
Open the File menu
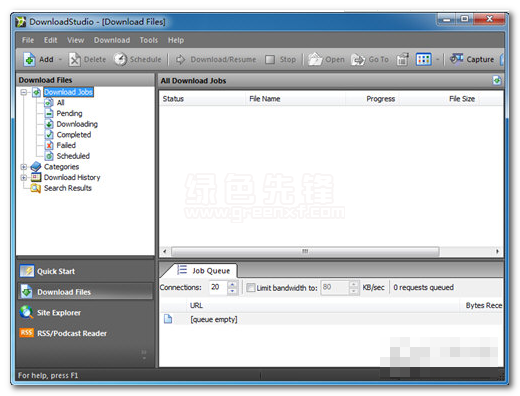click(28, 40)
